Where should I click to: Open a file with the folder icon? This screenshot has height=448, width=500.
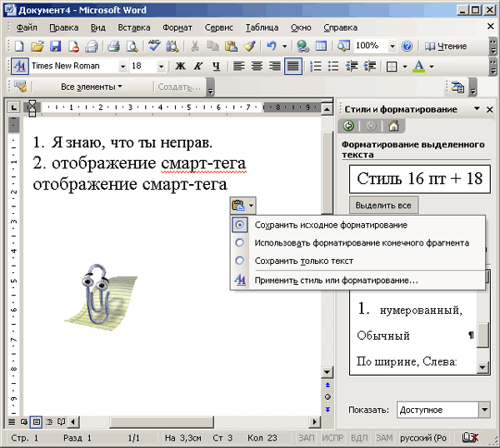pyautogui.click(x=37, y=47)
